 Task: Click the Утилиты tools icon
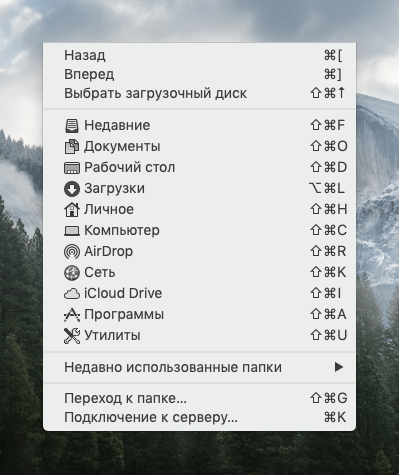71,336
